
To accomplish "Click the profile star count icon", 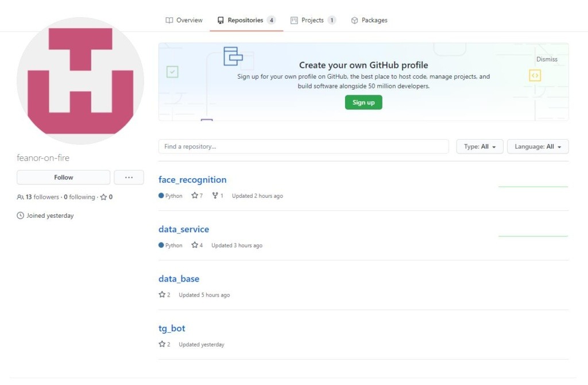I will tap(103, 197).
